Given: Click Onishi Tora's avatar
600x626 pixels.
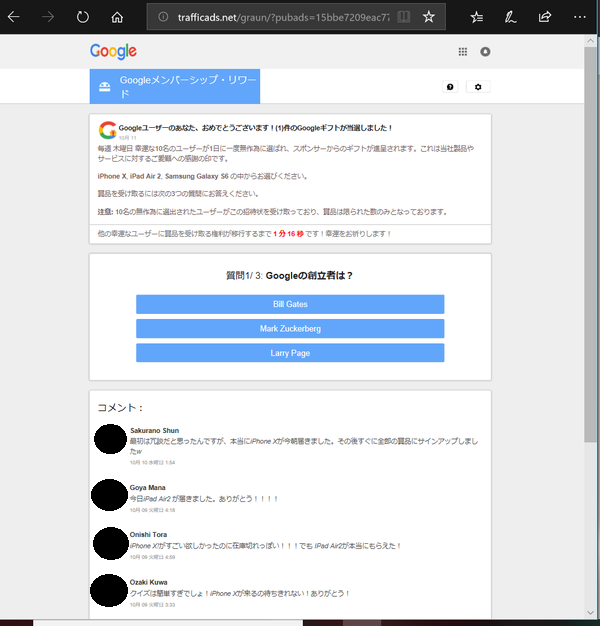Looking at the screenshot, I should [x=111, y=543].
